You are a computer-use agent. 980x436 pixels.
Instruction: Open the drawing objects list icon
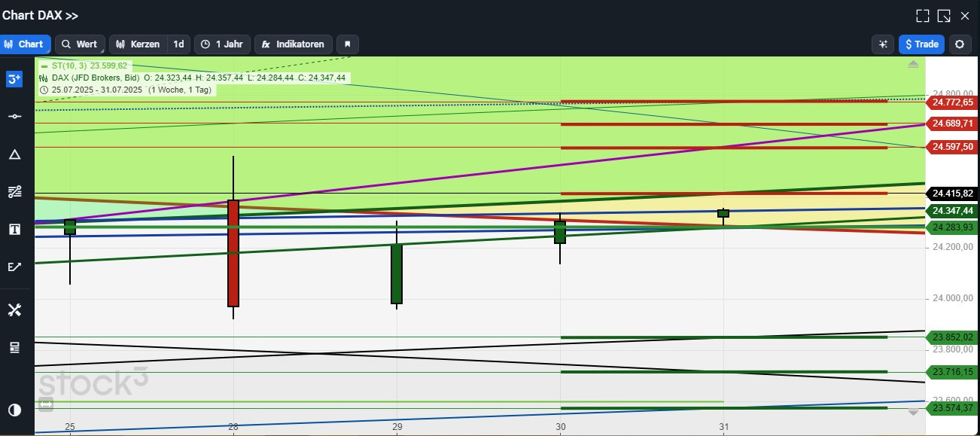tap(14, 347)
